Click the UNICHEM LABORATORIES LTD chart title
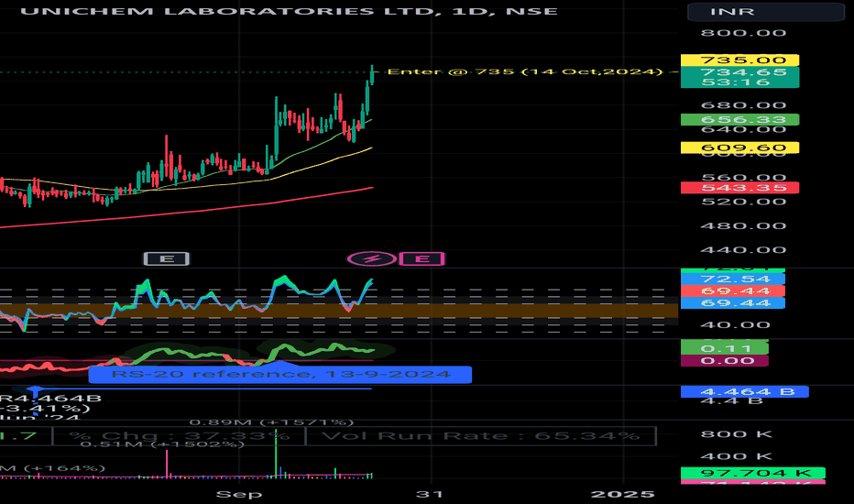Screen dimensions: 854x504 289,11
